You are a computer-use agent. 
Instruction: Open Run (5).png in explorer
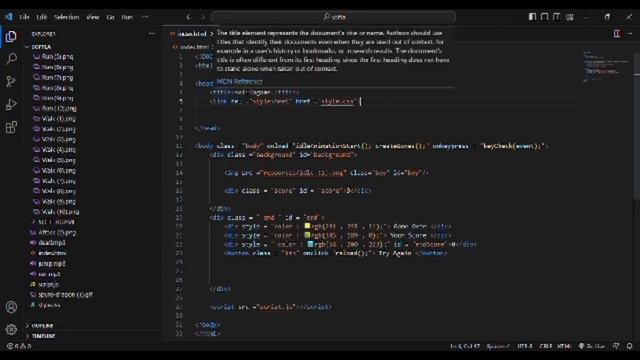coord(57,57)
